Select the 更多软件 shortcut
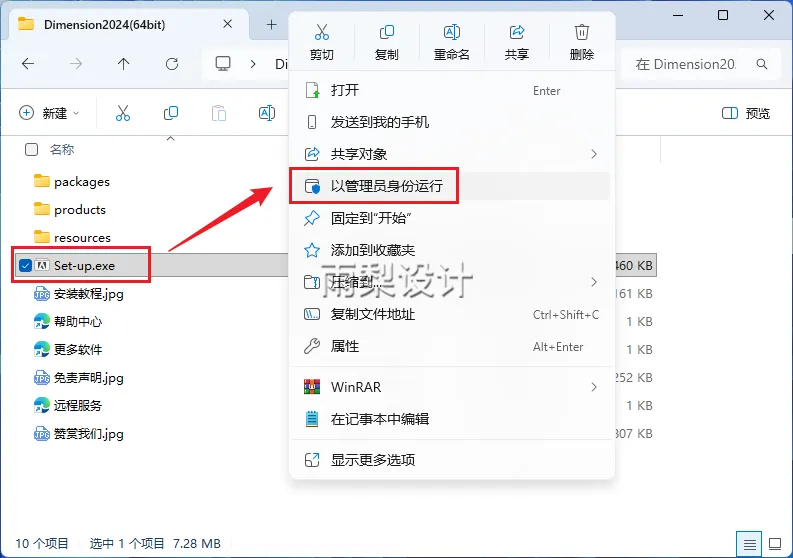The height and width of the screenshot is (558, 793). point(68,350)
